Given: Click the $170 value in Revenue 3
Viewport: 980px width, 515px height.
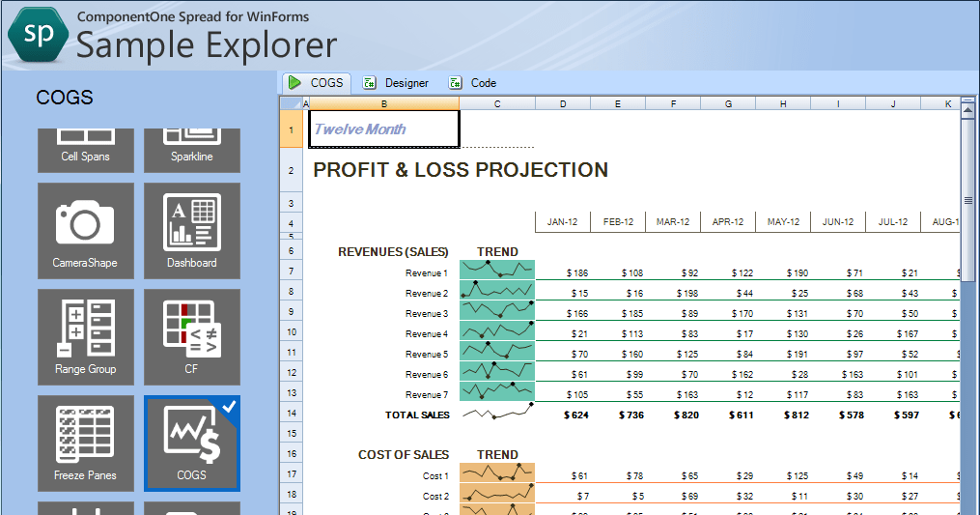Looking at the screenshot, I should coord(742,313).
